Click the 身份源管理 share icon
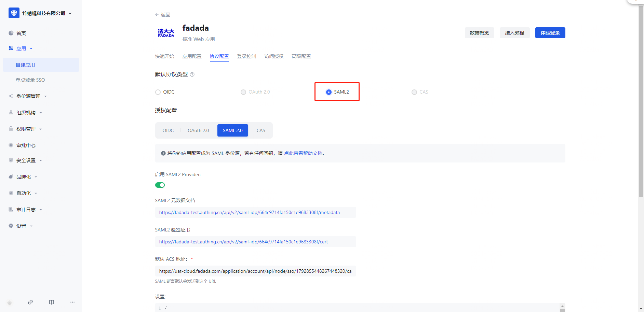Viewport: 644px width, 312px height. tap(11, 96)
